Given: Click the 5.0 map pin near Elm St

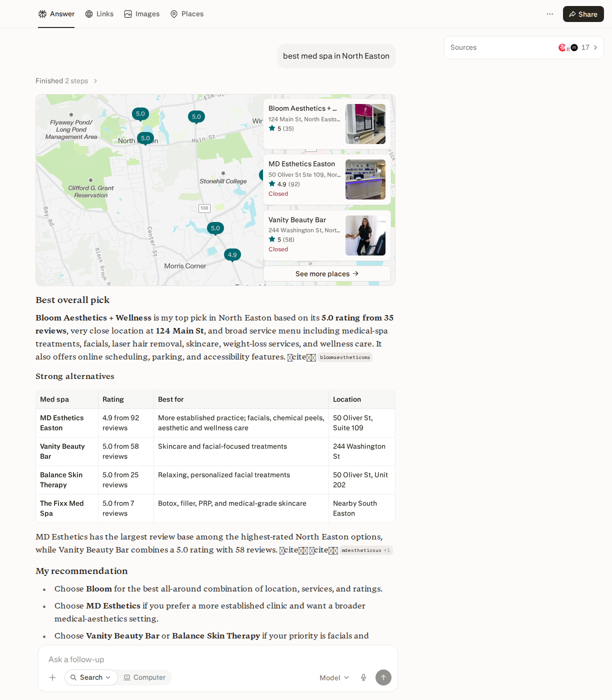Looking at the screenshot, I should pyautogui.click(x=196, y=117).
